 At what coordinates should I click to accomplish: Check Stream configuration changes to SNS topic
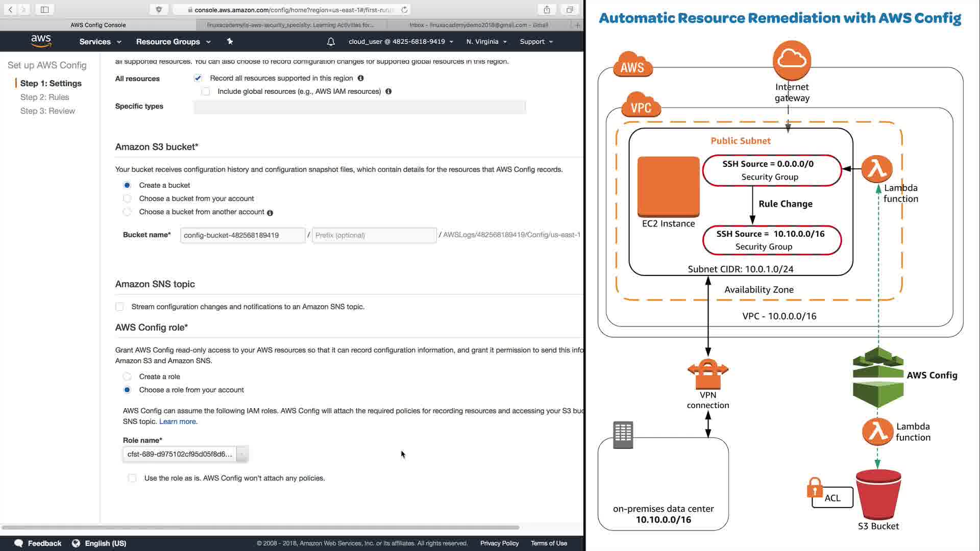(x=119, y=307)
